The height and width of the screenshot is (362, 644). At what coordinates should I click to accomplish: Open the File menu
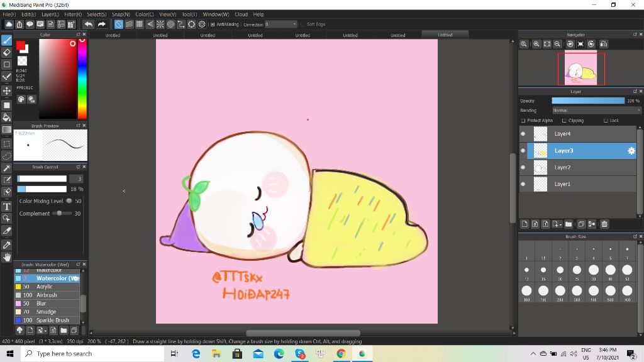(9, 14)
